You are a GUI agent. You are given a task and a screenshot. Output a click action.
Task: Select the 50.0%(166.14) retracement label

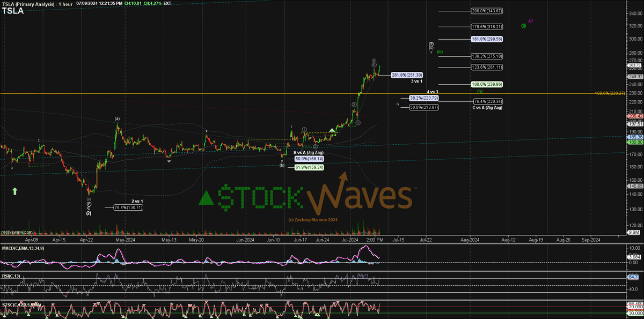309,159
